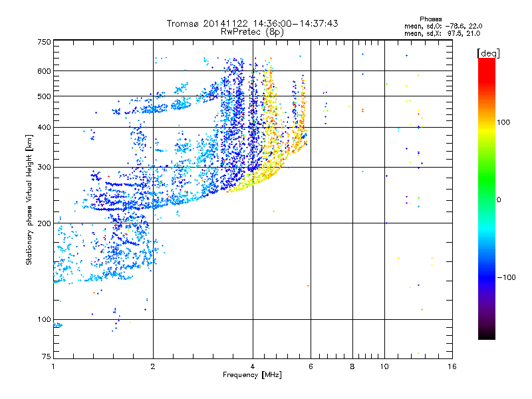Click the 'Frequency [MHz]' axis label

[x=252, y=374]
